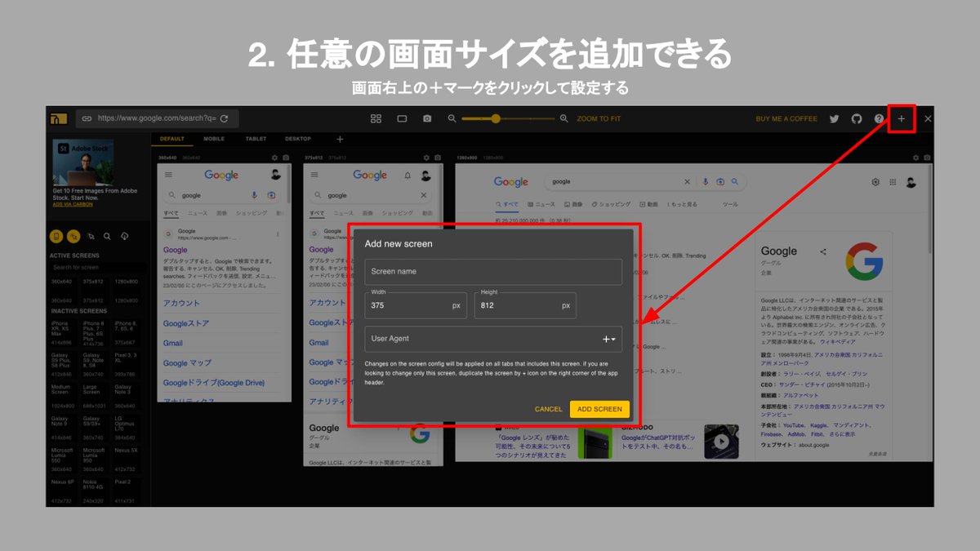Click CANCEL in the Add new screen dialog
This screenshot has height=551, width=980.
tap(549, 409)
